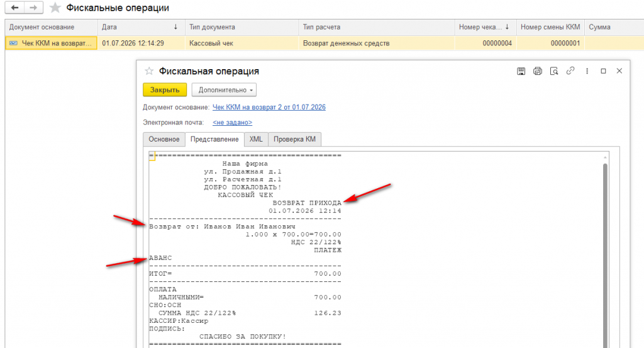
Task: Open the Проверка КМ tab
Action: point(294,139)
